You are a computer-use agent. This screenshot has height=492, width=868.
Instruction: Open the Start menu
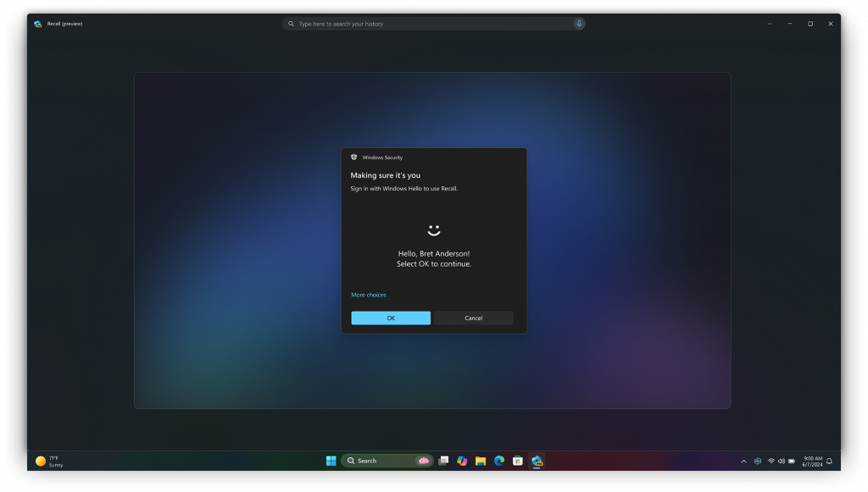point(331,461)
